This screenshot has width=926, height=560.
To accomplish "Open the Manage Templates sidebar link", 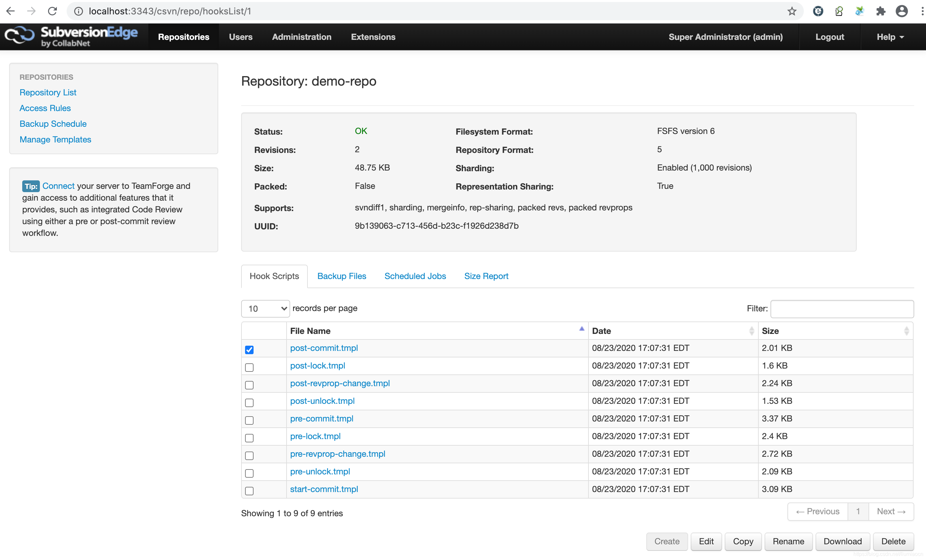I will coord(55,140).
